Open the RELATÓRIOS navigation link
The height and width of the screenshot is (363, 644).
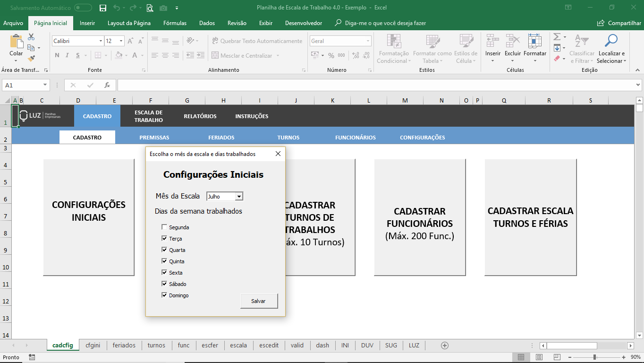pos(200,116)
